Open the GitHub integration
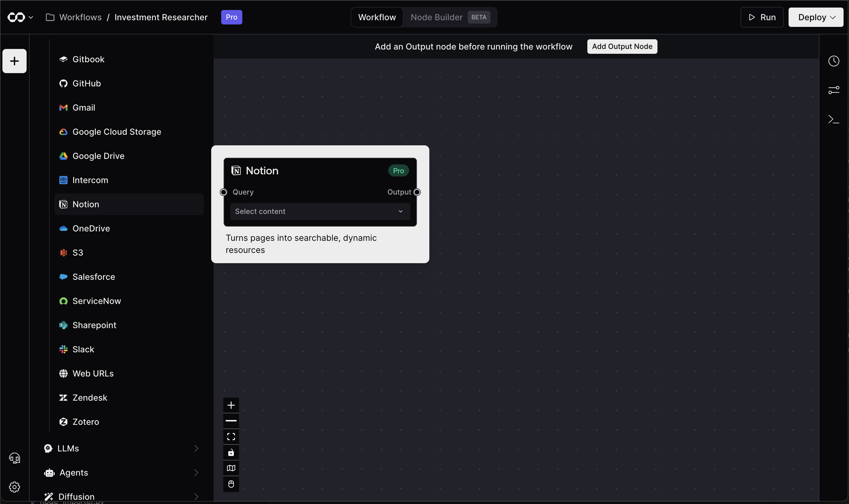 86,83
